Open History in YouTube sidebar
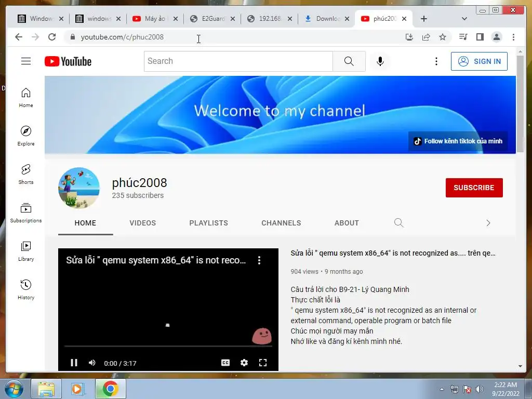The height and width of the screenshot is (399, 532). (26, 289)
